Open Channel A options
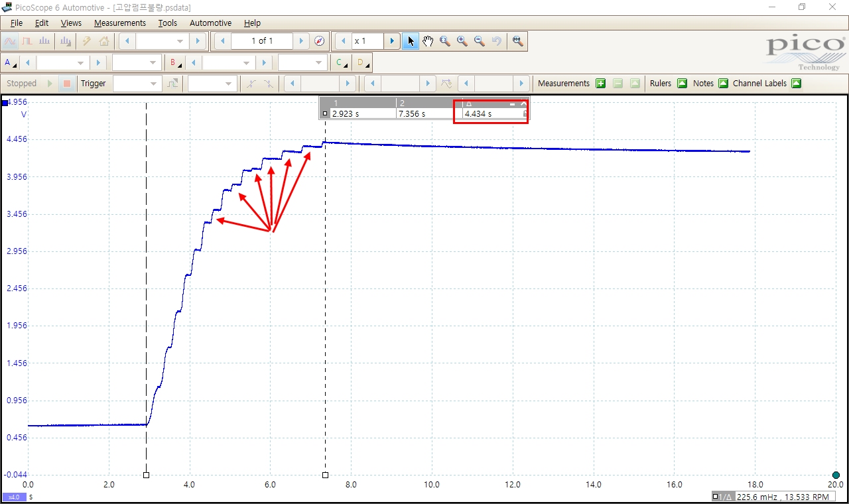 [x=11, y=63]
